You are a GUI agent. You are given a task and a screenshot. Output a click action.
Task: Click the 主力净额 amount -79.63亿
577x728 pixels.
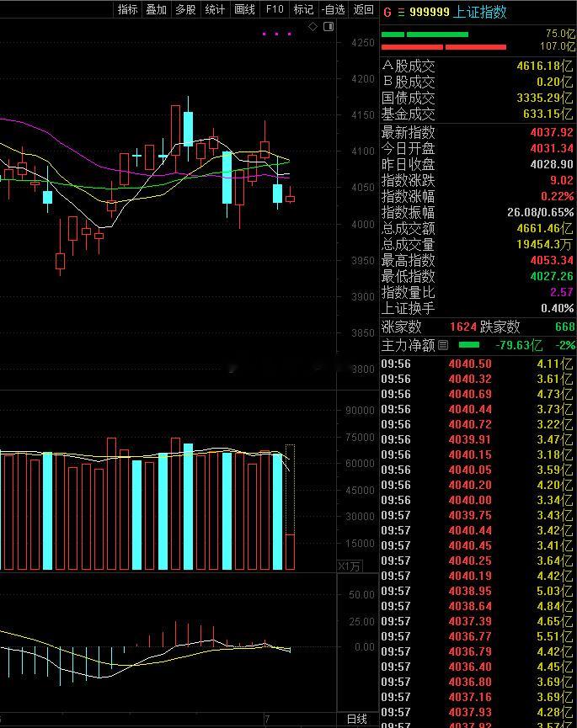point(519,345)
